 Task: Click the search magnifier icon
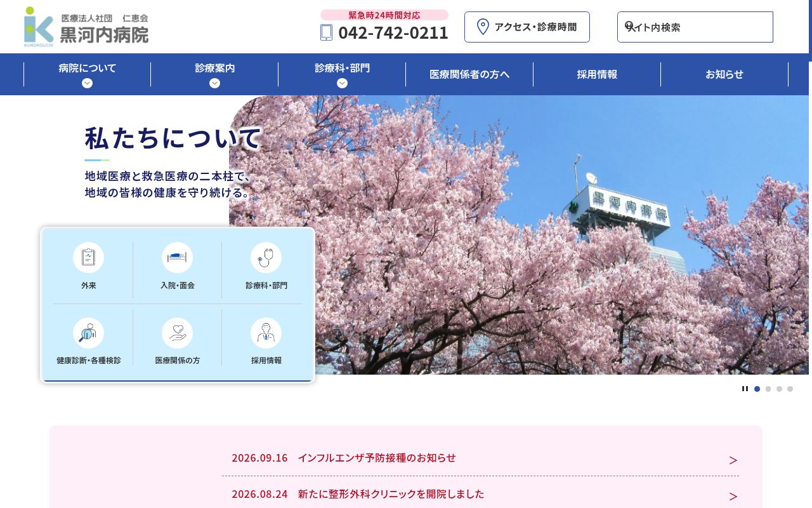click(x=629, y=26)
